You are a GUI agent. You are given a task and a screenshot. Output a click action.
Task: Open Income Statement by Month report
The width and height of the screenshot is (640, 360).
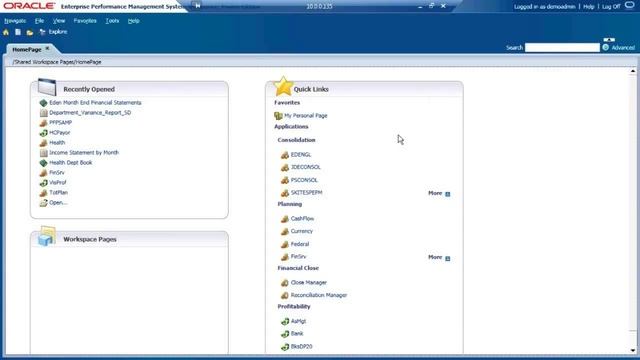point(84,153)
